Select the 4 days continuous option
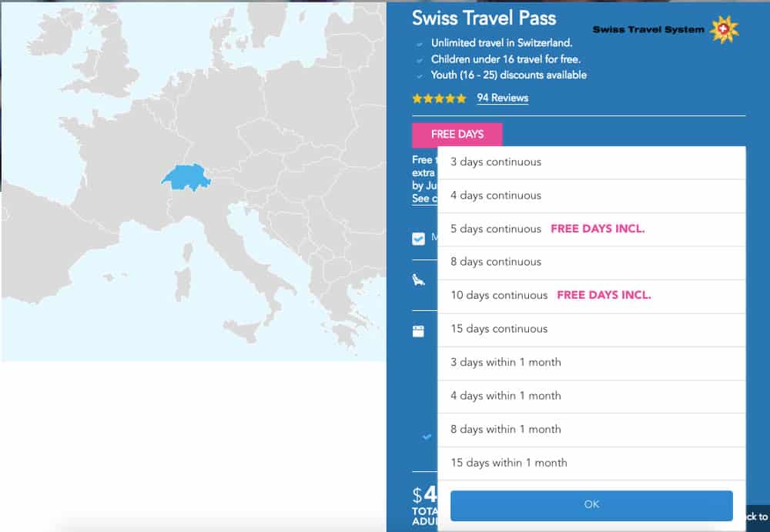770x532 pixels. (591, 196)
